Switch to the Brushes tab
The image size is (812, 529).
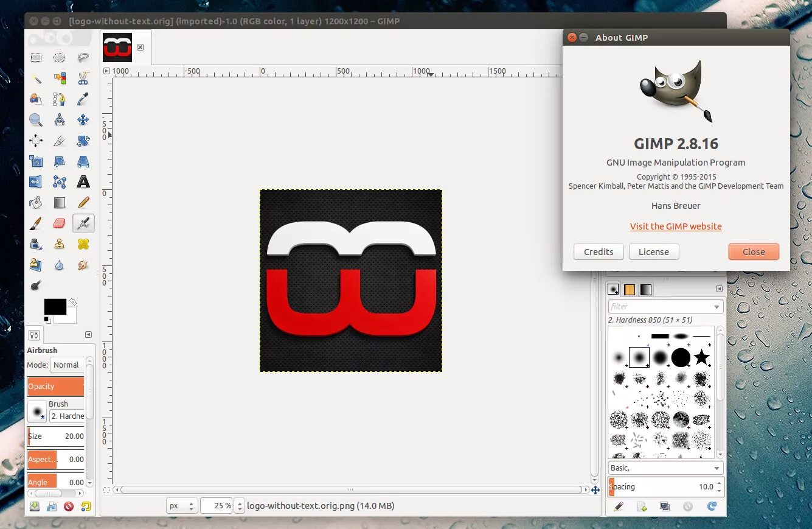[x=613, y=289]
